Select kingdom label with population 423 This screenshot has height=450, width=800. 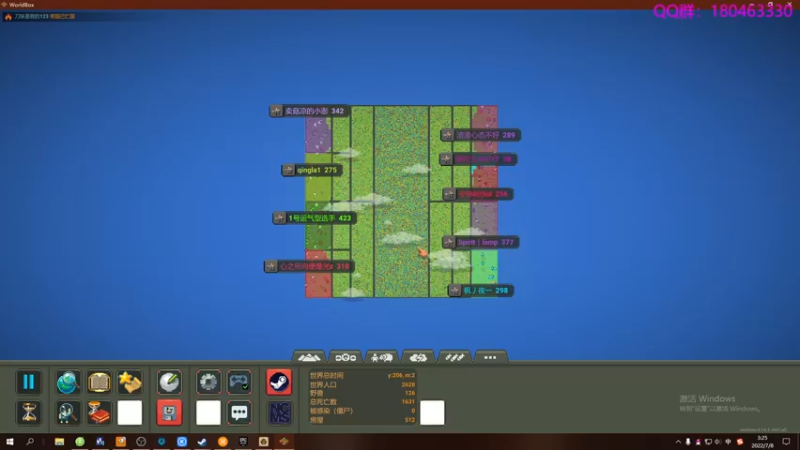314,218
